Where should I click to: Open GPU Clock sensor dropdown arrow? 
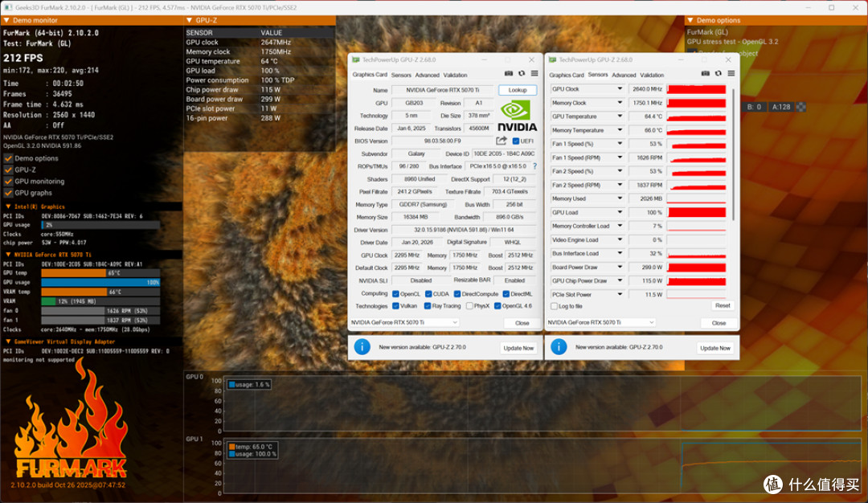pos(620,88)
